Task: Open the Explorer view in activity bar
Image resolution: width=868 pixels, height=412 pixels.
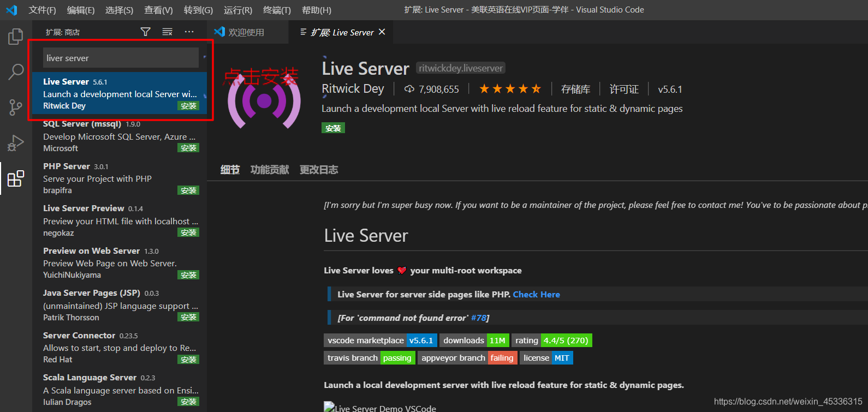Action: point(16,37)
